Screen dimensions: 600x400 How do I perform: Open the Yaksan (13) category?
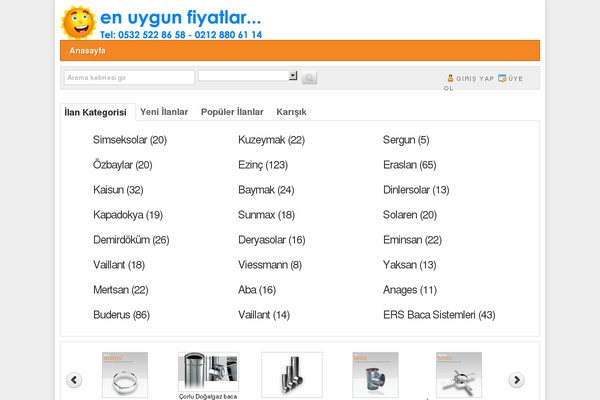coord(409,265)
